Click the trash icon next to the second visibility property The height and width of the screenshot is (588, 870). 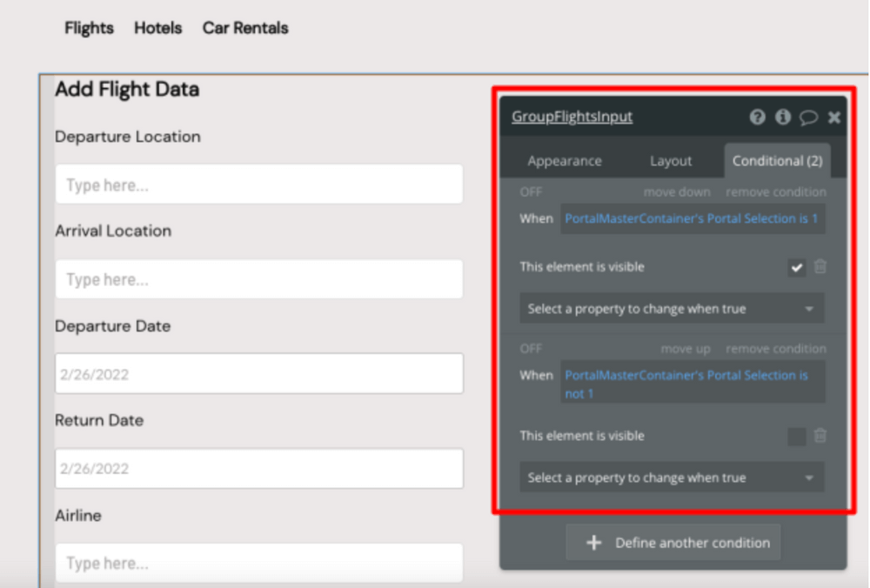click(820, 437)
